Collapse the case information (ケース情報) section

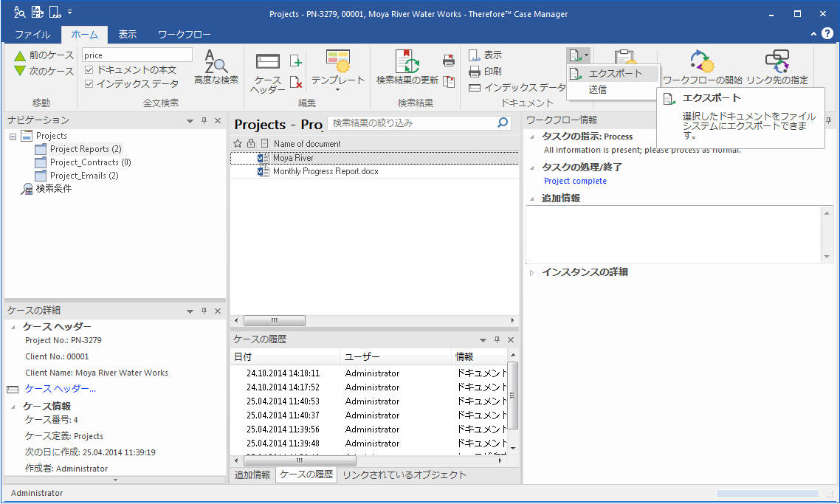coord(13,407)
